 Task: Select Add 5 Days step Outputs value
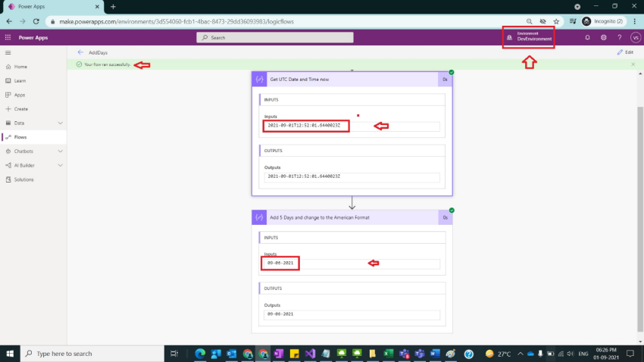click(x=352, y=314)
